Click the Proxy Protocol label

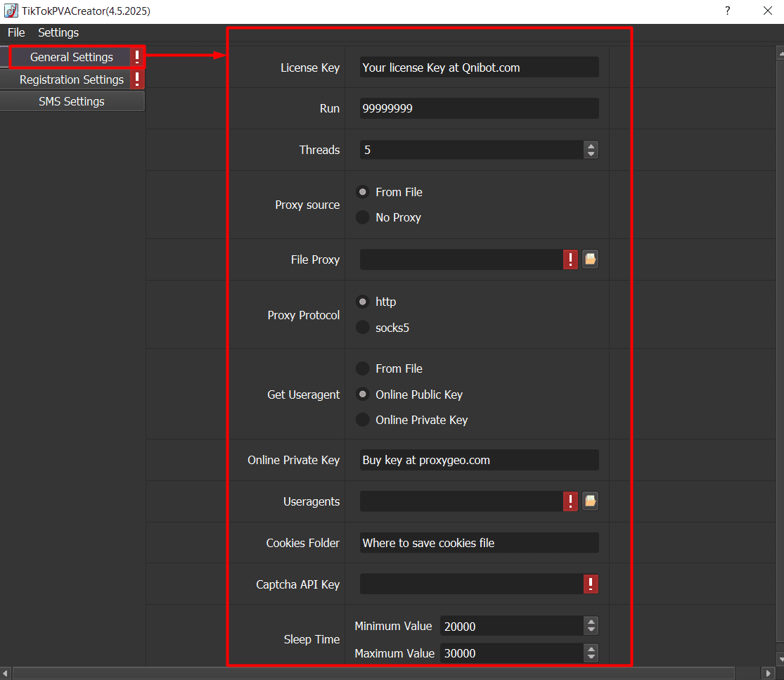pos(304,315)
